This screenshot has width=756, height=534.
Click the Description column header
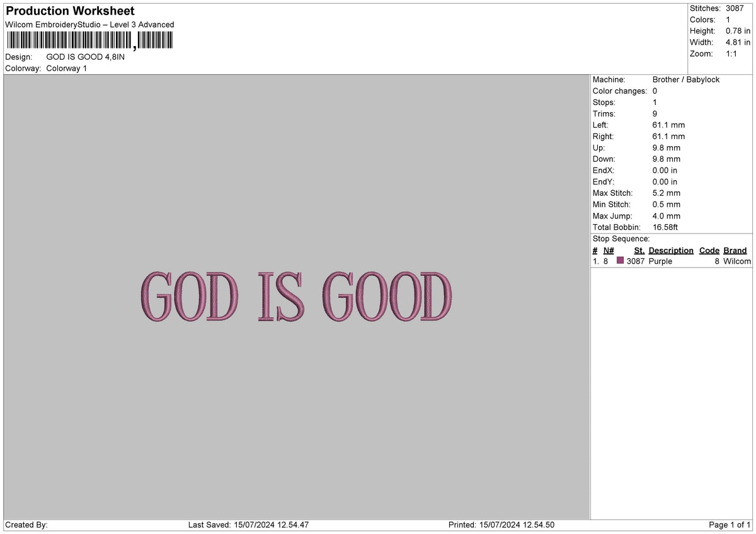671,250
